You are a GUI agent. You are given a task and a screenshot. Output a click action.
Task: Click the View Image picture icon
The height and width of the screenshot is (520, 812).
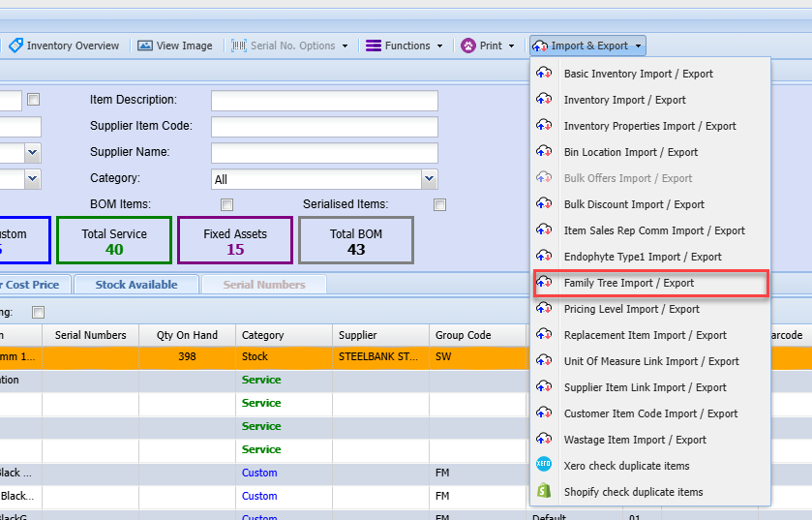click(145, 46)
